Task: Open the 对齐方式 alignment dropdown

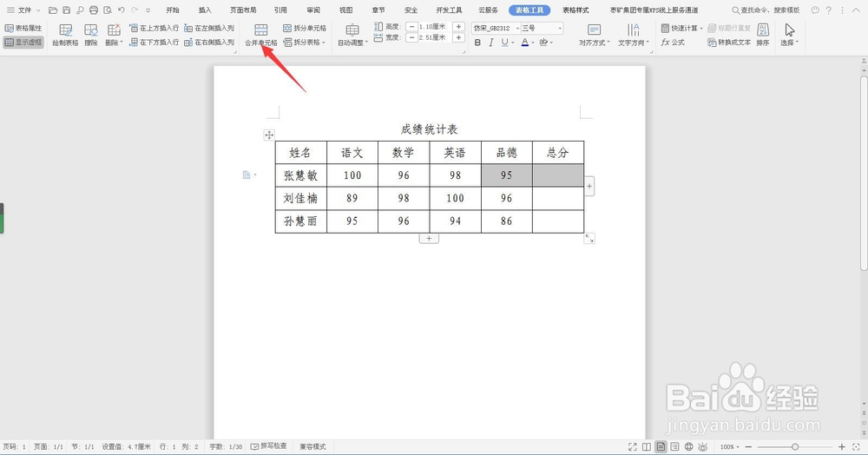Action: tap(594, 36)
